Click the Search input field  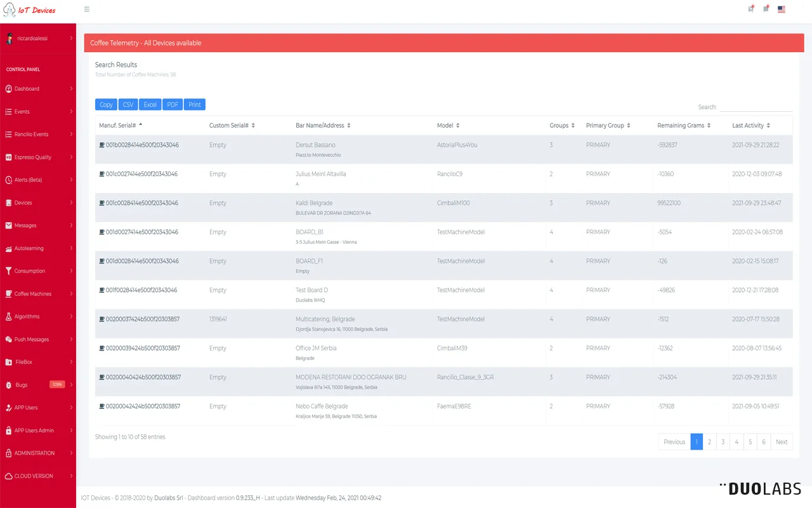pyautogui.click(x=756, y=107)
